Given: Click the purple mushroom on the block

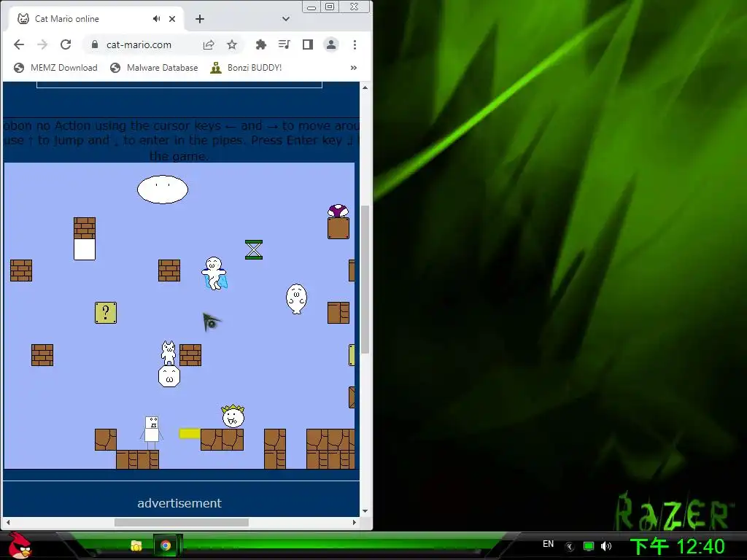Looking at the screenshot, I should 338,211.
